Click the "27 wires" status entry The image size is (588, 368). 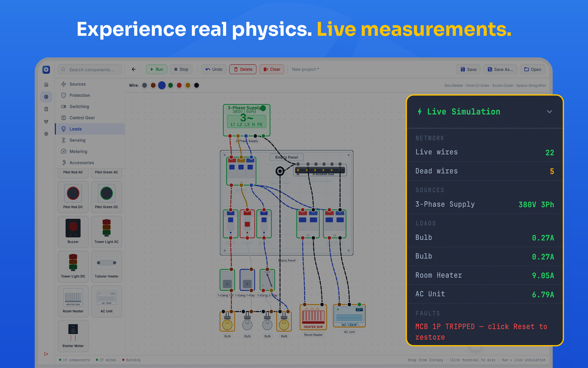coord(106,360)
